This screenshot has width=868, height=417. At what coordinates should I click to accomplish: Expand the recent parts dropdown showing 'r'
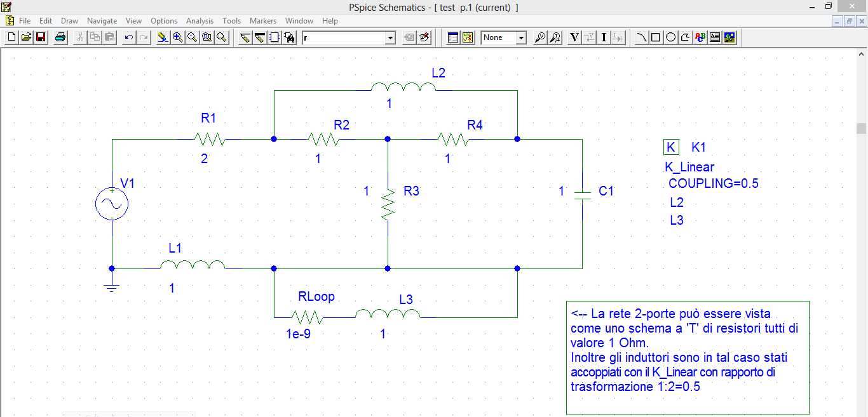tap(390, 38)
